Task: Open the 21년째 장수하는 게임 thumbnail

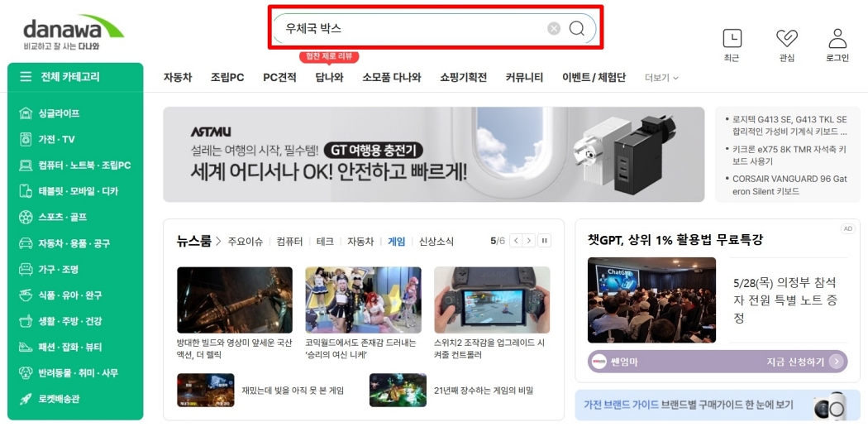Action: click(x=398, y=390)
